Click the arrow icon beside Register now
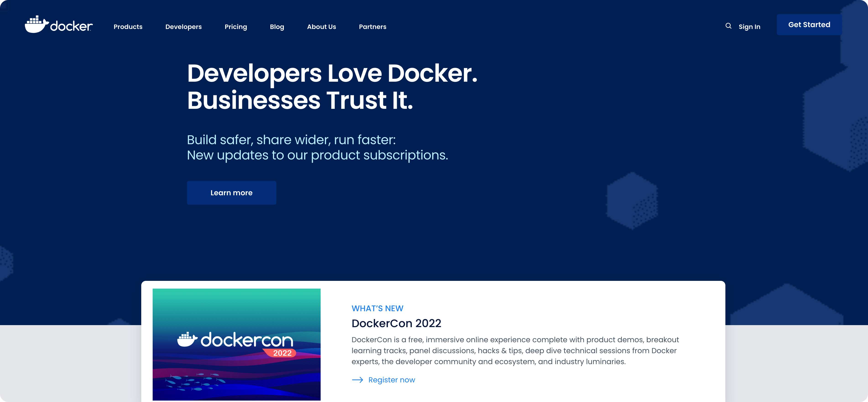This screenshot has height=402, width=868. 358,380
